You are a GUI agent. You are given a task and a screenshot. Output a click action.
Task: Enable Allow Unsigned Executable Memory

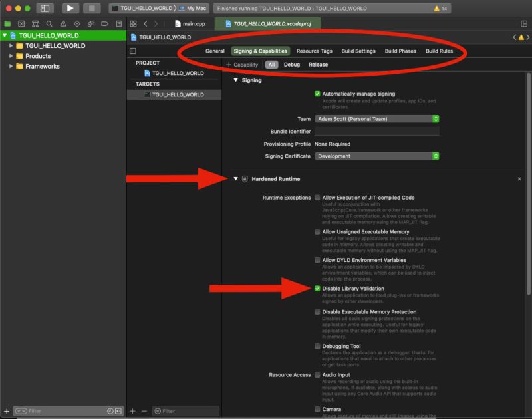click(x=317, y=231)
